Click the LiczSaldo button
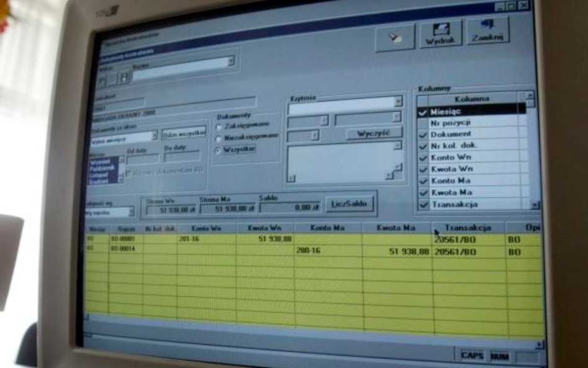Viewport: 588px width, 368px height. point(349,204)
